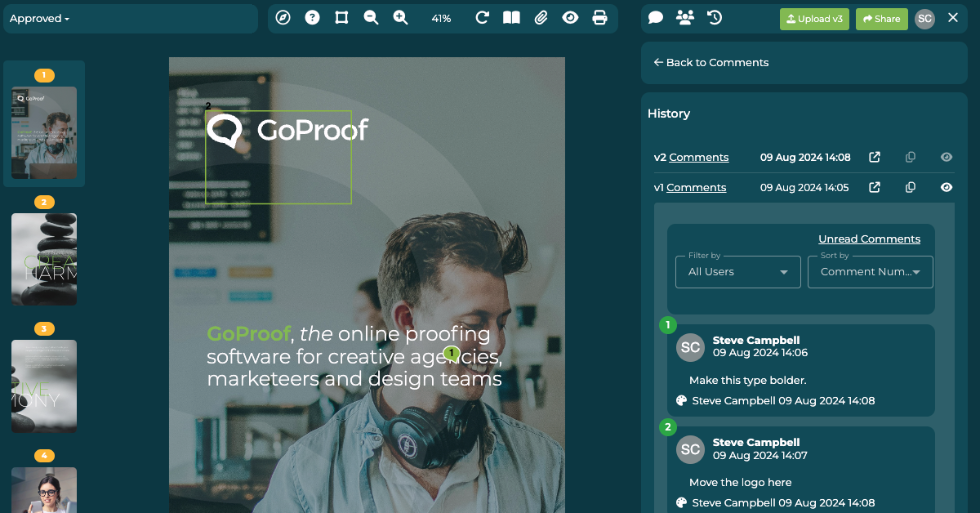Select page 3 thumbnail

44,386
